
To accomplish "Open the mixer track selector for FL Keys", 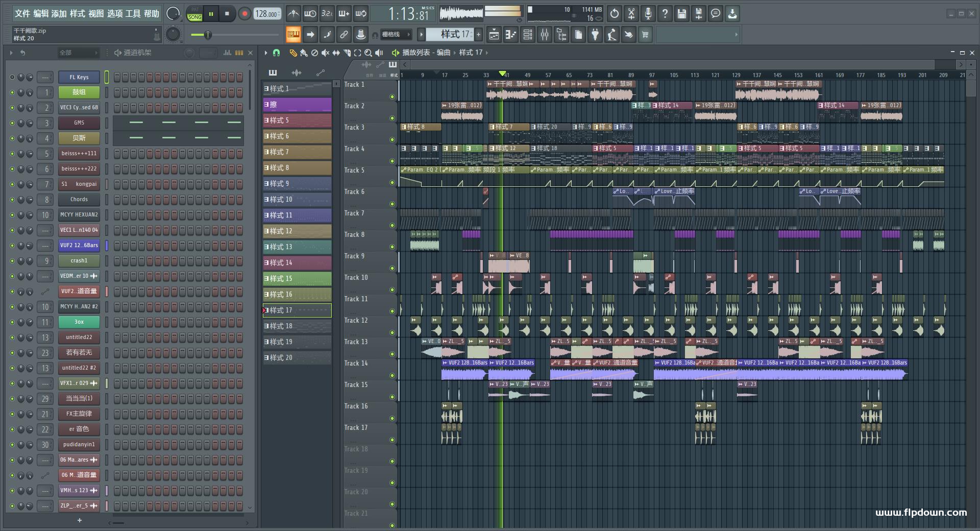I will (45, 77).
